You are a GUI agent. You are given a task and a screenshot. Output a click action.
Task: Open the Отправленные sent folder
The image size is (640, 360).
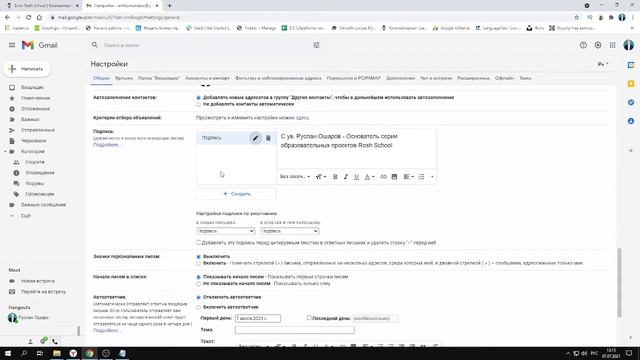[38, 130]
